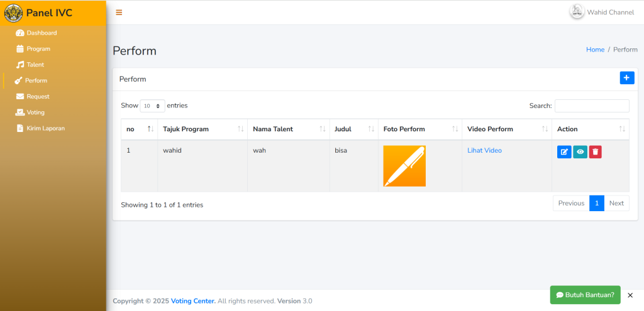The height and width of the screenshot is (311, 644).
Task: Open Wahid Channel user profile avatar
Action: coord(577,12)
